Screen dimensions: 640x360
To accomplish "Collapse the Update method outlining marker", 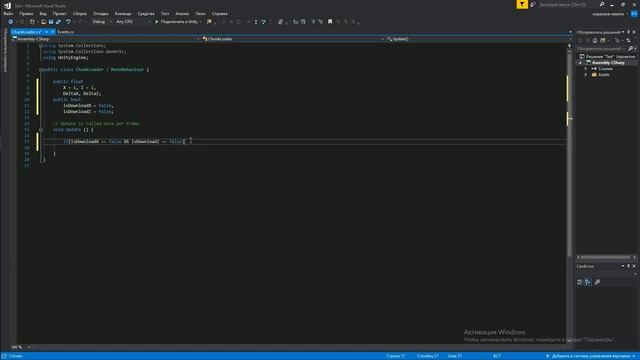I will tap(41, 130).
